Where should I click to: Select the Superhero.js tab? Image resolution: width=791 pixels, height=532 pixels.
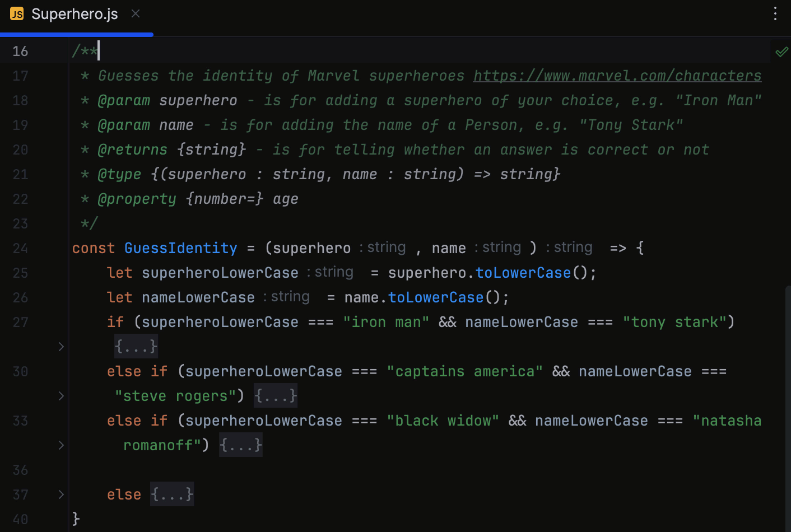click(x=75, y=13)
